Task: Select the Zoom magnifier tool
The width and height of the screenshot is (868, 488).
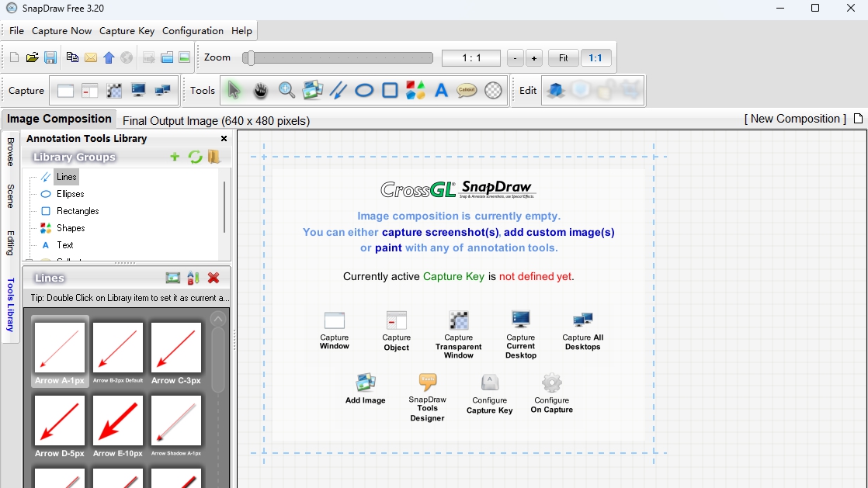Action: click(286, 91)
